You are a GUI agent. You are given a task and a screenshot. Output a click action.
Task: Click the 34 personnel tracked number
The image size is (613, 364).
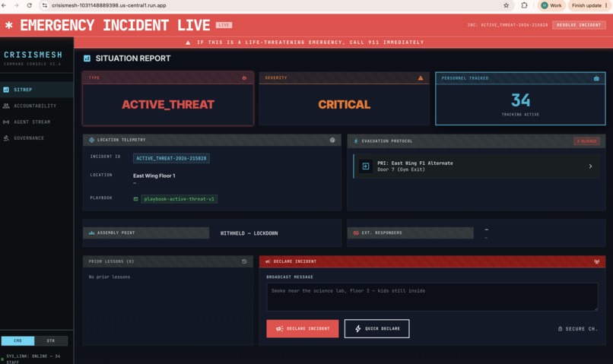(x=521, y=100)
